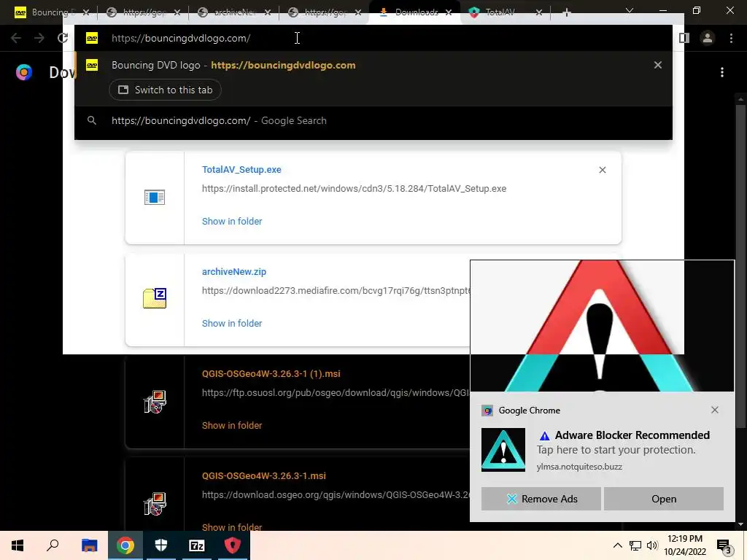Click the install.protected.net source URL

pos(354,189)
